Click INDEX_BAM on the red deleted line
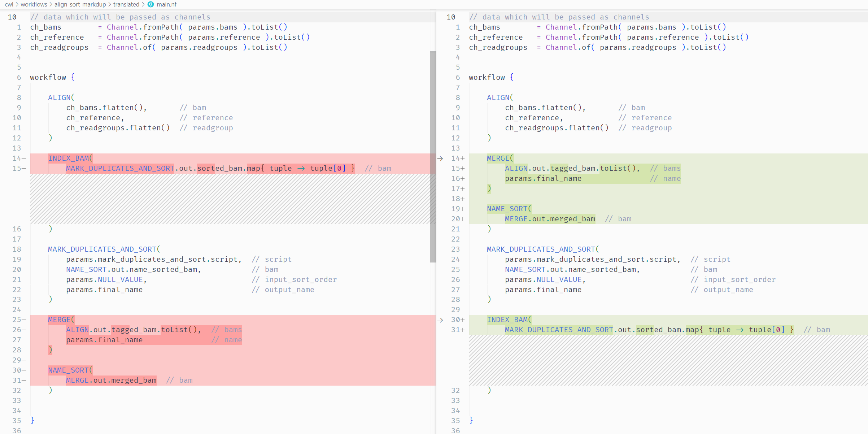This screenshot has width=868, height=434. [x=69, y=158]
